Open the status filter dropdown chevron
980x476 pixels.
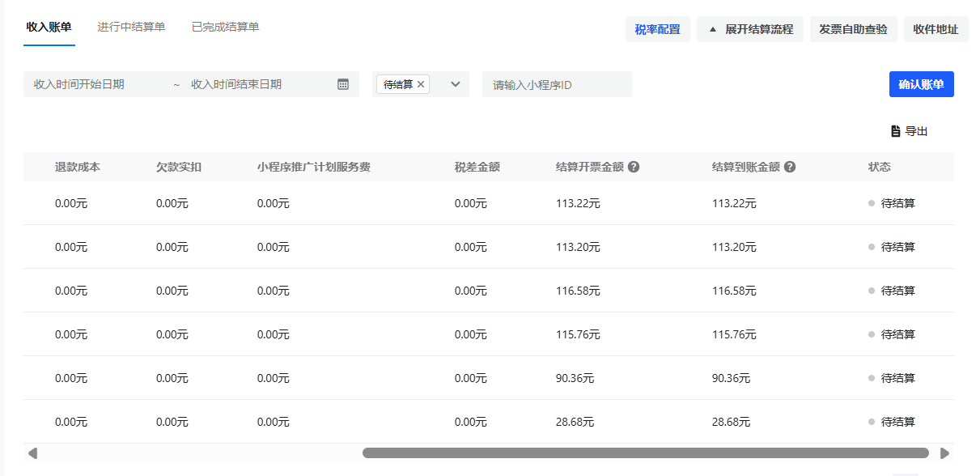tap(455, 84)
